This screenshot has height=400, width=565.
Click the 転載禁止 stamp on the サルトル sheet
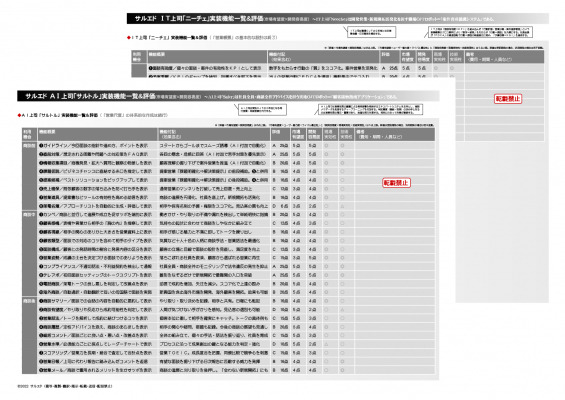(x=396, y=183)
